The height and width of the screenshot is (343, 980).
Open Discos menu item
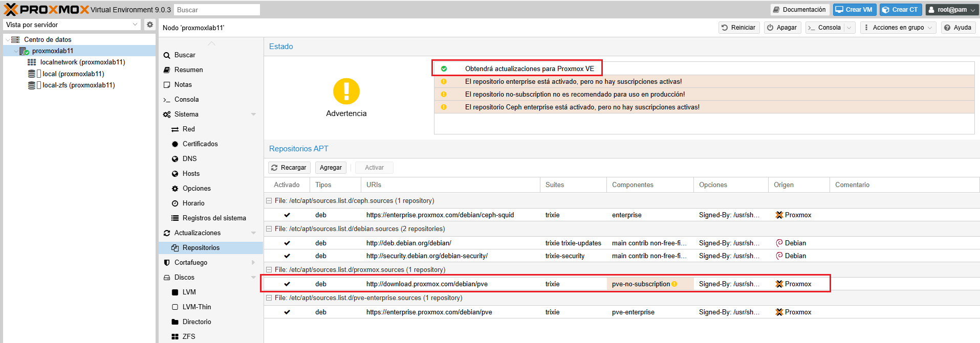point(210,278)
